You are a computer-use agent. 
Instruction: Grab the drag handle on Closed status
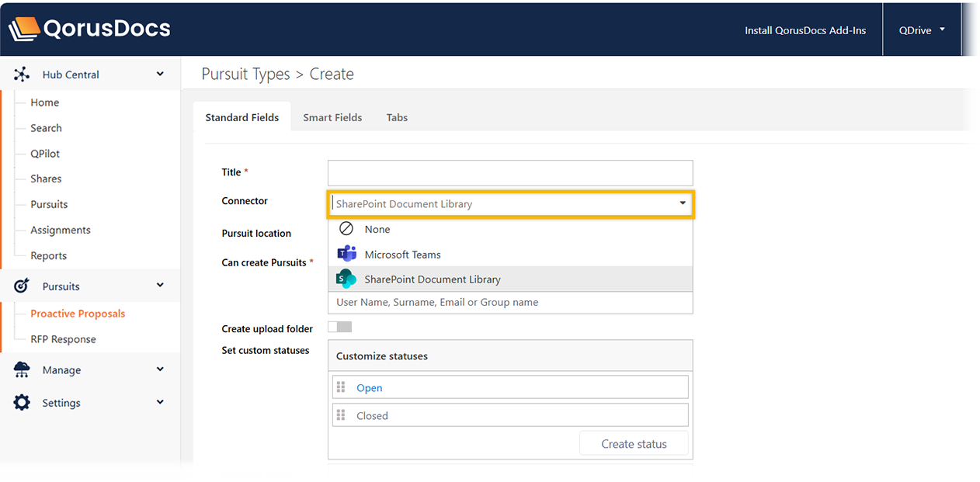point(341,415)
